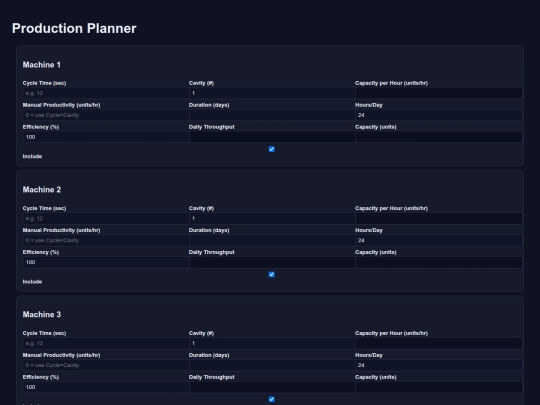Click Machine 2 Daily Throughput field
540x405 pixels.
(x=272, y=262)
